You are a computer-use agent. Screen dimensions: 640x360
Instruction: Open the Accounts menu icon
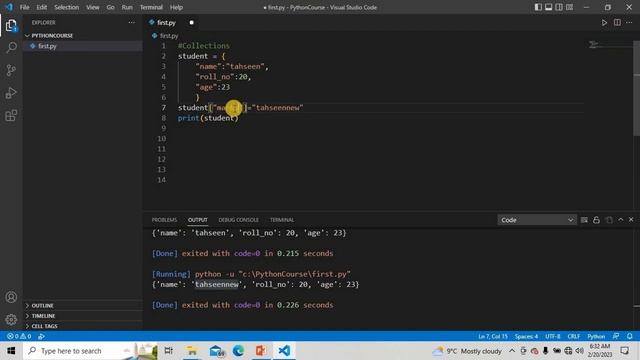(11, 297)
